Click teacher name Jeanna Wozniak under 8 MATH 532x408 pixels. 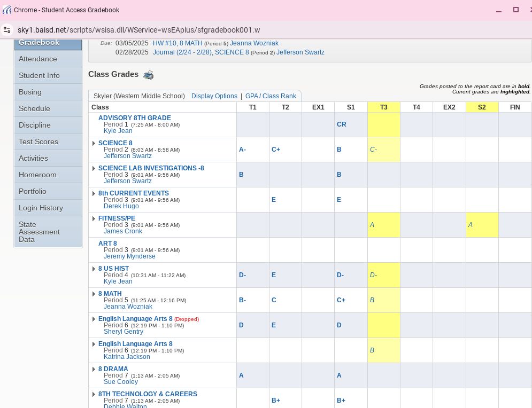click(128, 307)
